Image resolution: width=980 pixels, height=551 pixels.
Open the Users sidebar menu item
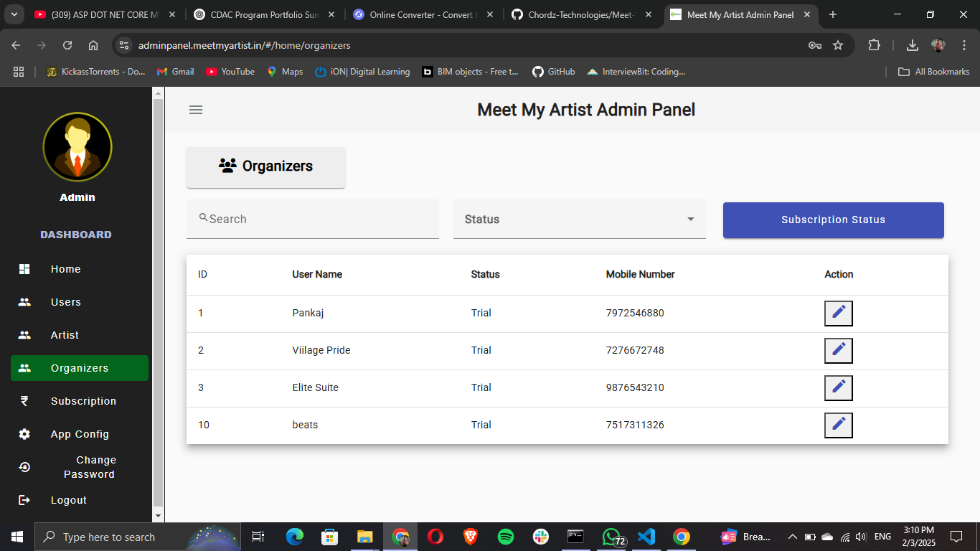coord(65,302)
